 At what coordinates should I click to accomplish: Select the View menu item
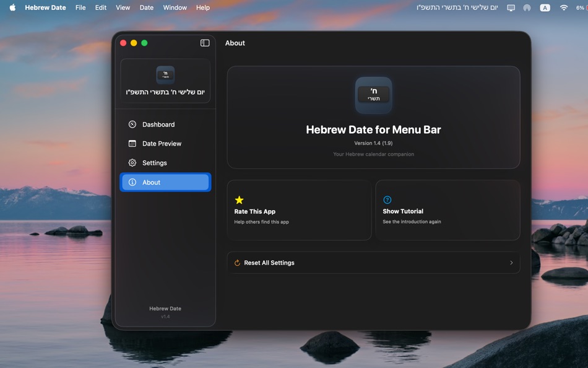[x=123, y=7]
